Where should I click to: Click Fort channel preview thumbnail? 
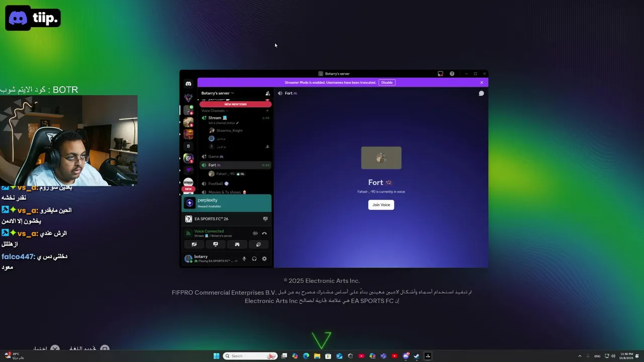click(x=381, y=158)
